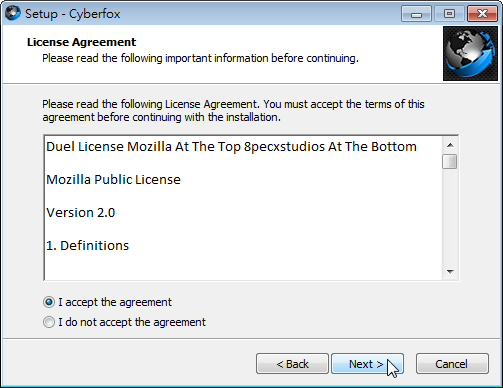The image size is (503, 388).
Task: Maximize the Setup window
Action: click(449, 14)
